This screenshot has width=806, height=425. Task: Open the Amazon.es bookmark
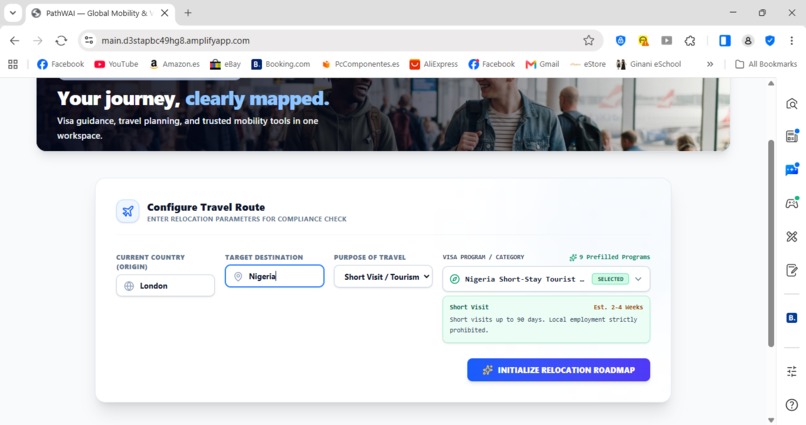pyautogui.click(x=174, y=64)
